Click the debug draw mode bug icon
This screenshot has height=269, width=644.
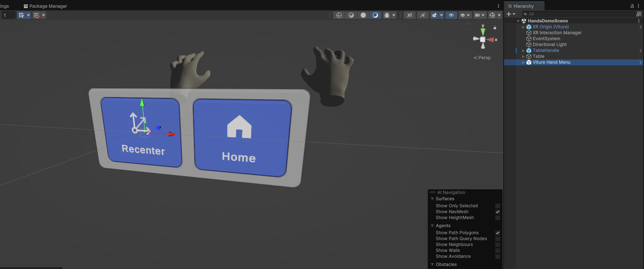387,15
